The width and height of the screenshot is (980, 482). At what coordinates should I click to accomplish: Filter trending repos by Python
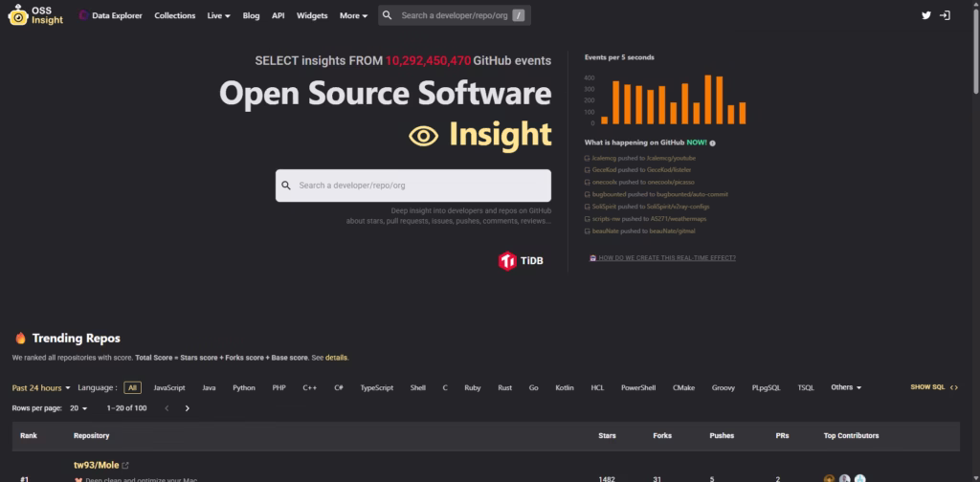point(244,387)
